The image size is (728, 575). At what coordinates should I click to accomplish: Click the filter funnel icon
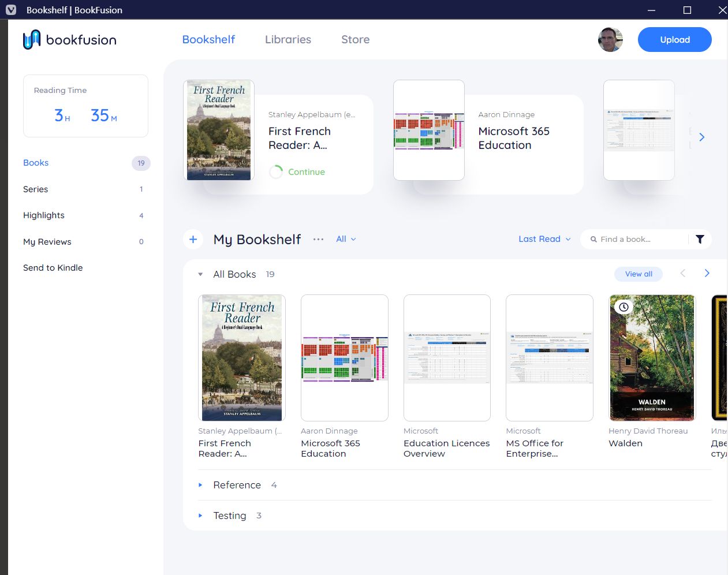click(700, 239)
